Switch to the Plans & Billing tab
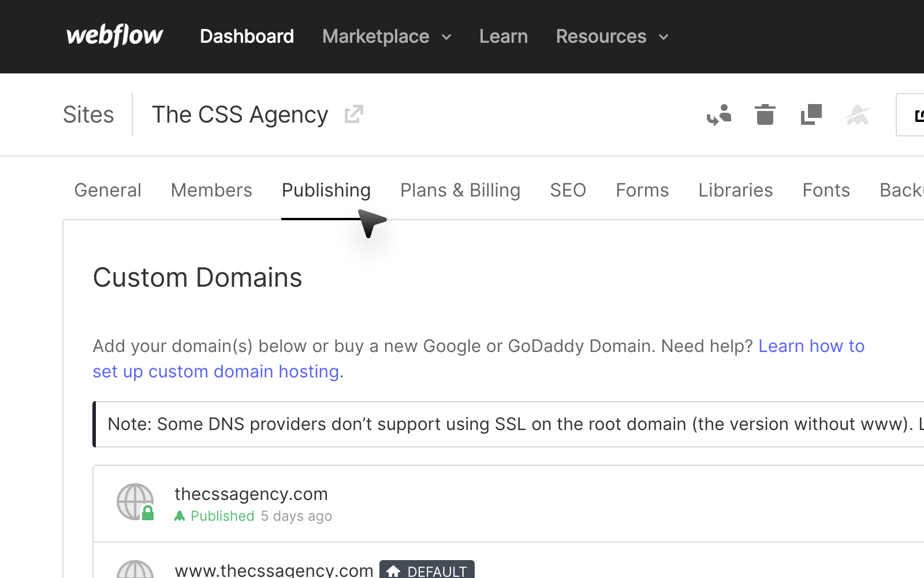924x578 pixels. (x=460, y=190)
